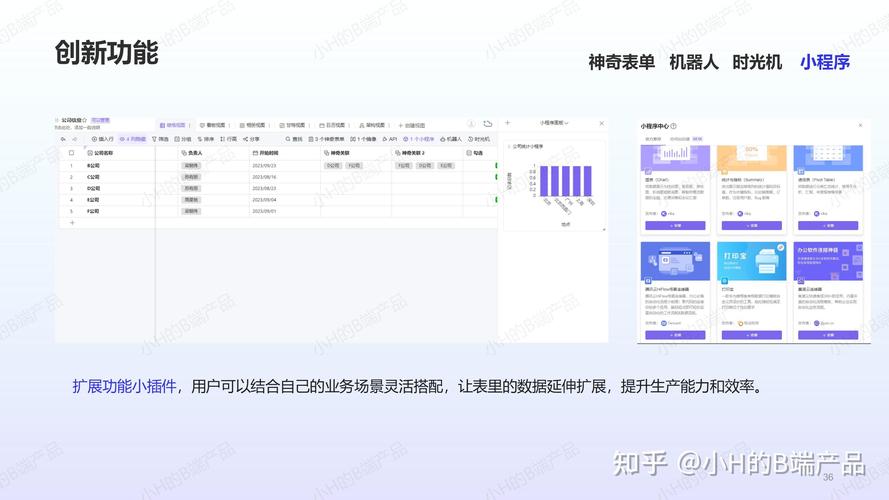The image size is (889, 500).
Task: Click the 扩展功能小插件 blue text in caption
Action: (124, 387)
